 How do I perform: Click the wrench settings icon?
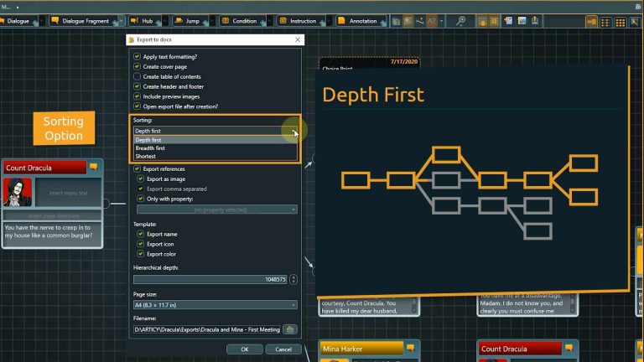coord(635,22)
